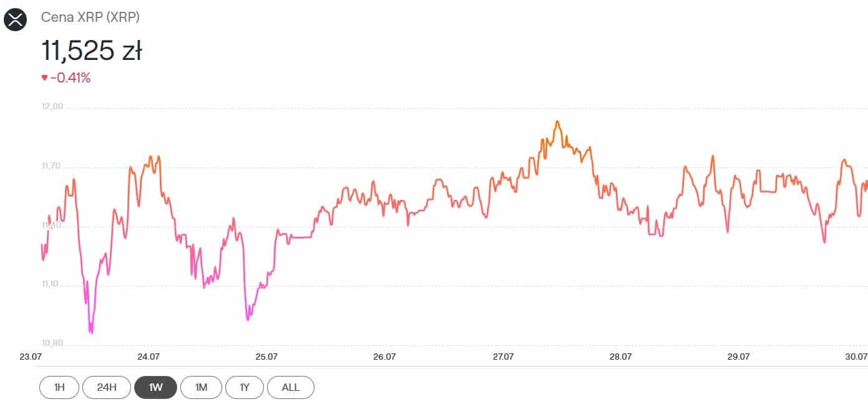868x404 pixels.
Task: Switch chart to 1M range
Action: click(201, 387)
